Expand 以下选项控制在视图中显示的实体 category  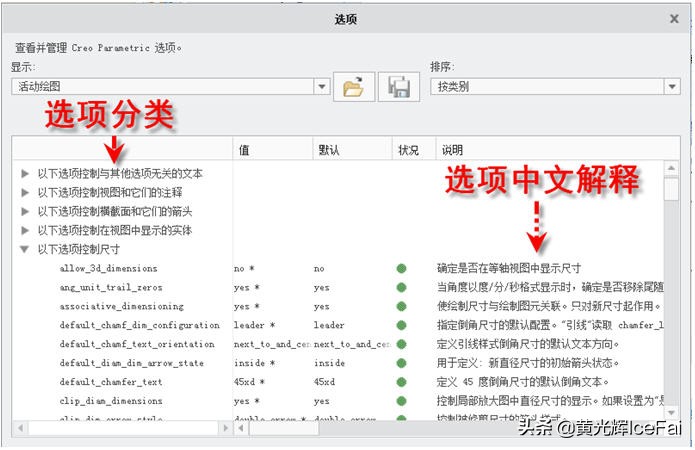click(25, 230)
